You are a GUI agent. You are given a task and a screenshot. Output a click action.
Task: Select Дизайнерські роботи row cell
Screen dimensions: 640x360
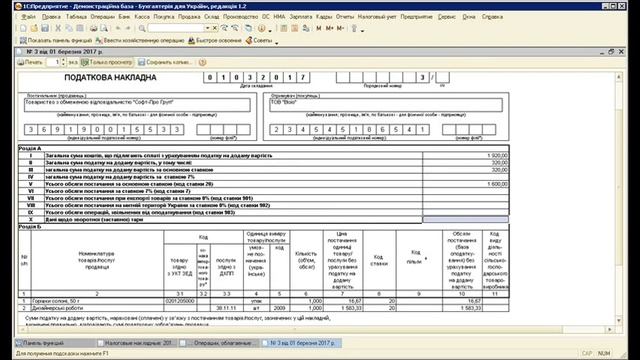tap(97, 308)
